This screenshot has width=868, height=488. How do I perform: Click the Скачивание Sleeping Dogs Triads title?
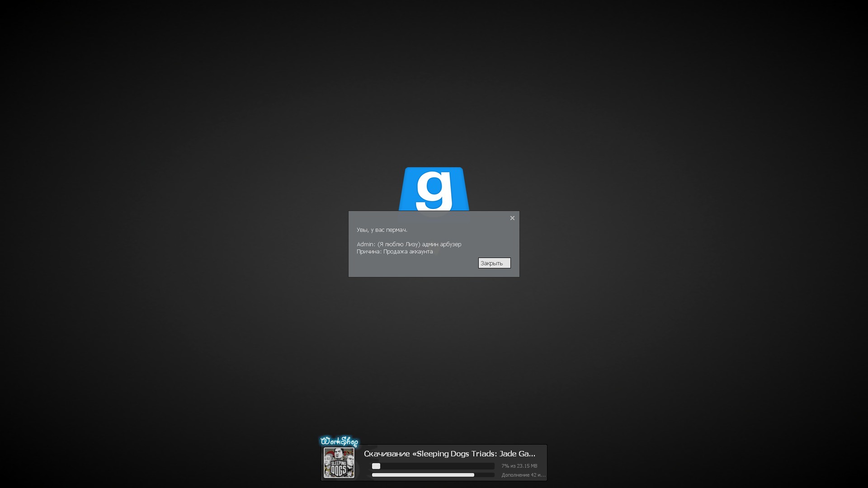click(x=449, y=454)
